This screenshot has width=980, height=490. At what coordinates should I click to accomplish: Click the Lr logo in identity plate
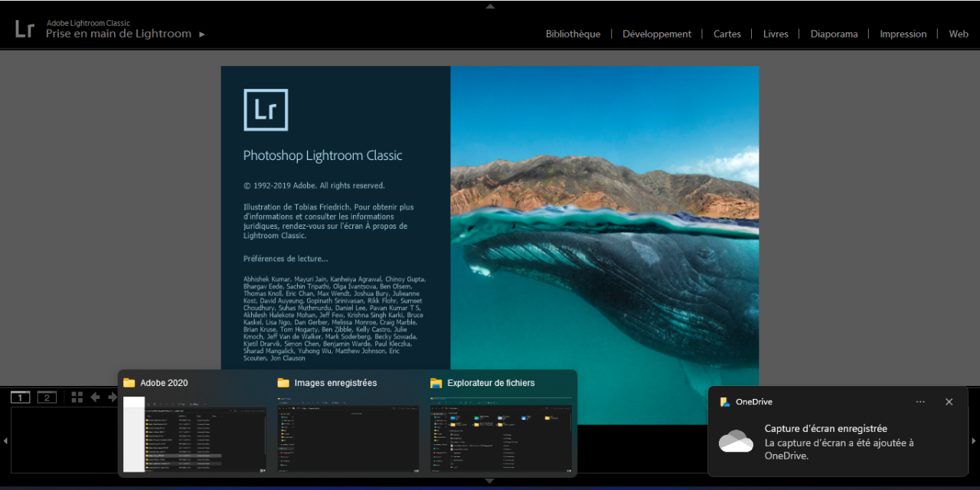24,29
